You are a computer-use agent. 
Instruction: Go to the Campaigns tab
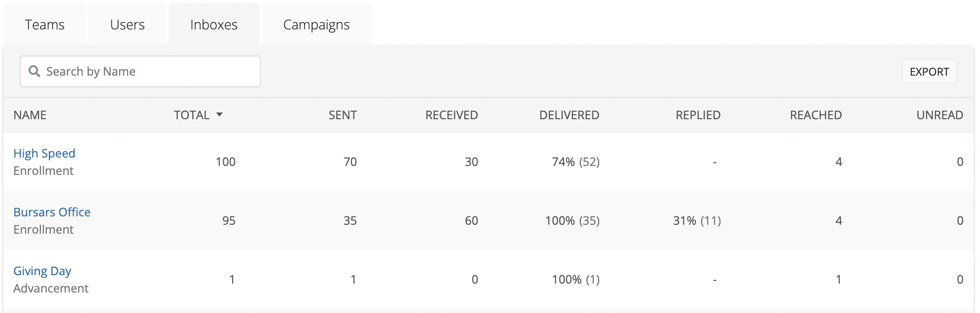tap(316, 25)
